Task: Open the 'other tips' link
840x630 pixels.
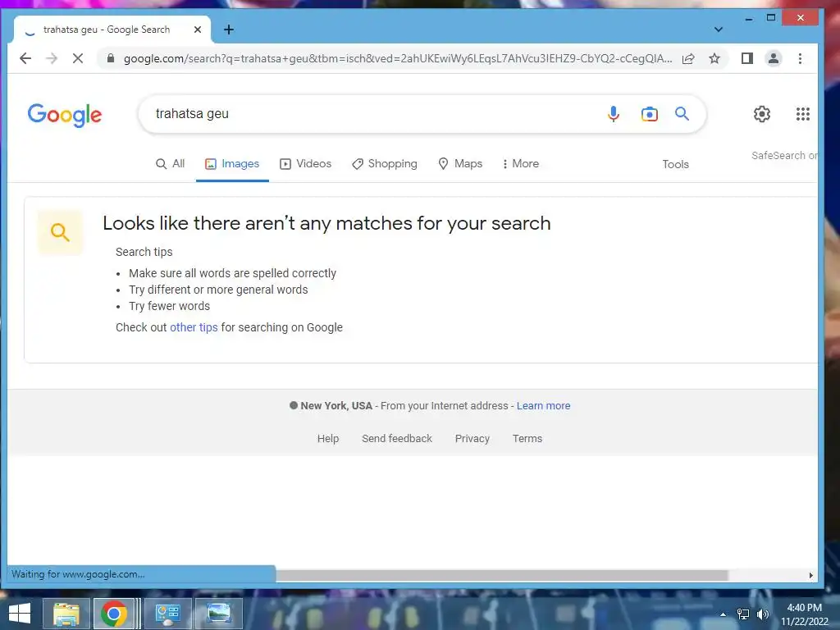Action: (x=194, y=327)
